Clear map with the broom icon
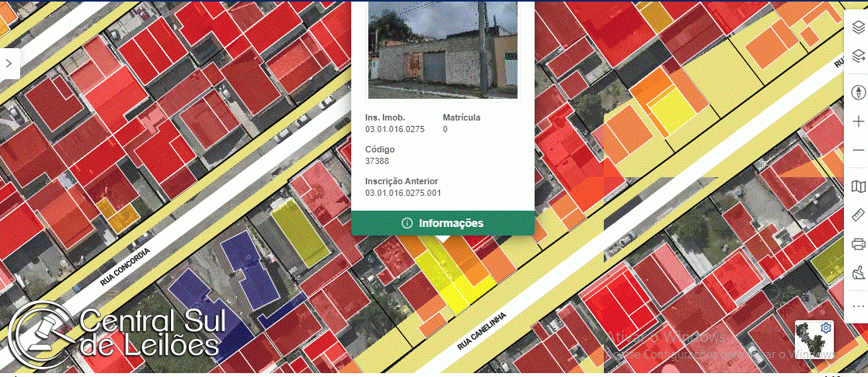 (858, 272)
